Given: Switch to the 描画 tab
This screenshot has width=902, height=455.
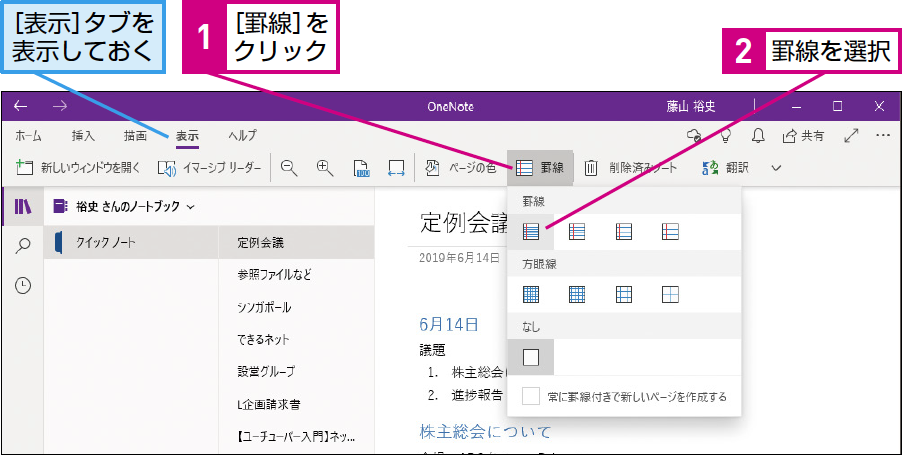Looking at the screenshot, I should click(x=135, y=136).
